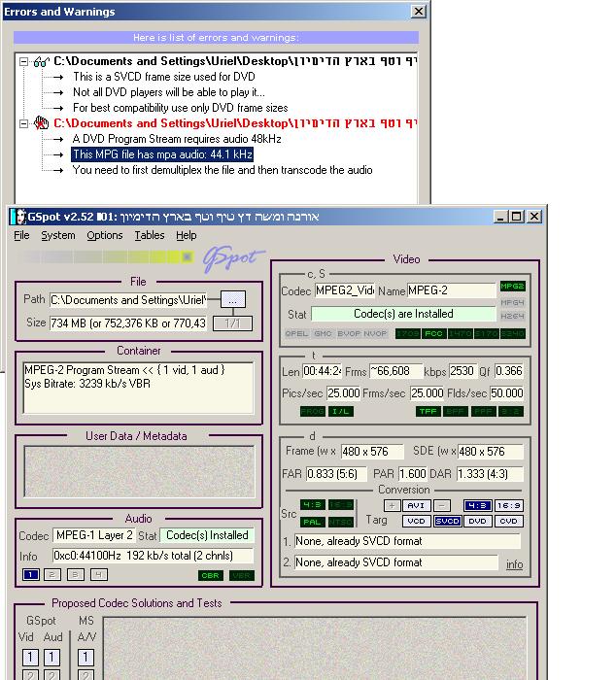Click the source 16:9 aspect indicator

[x=340, y=505]
